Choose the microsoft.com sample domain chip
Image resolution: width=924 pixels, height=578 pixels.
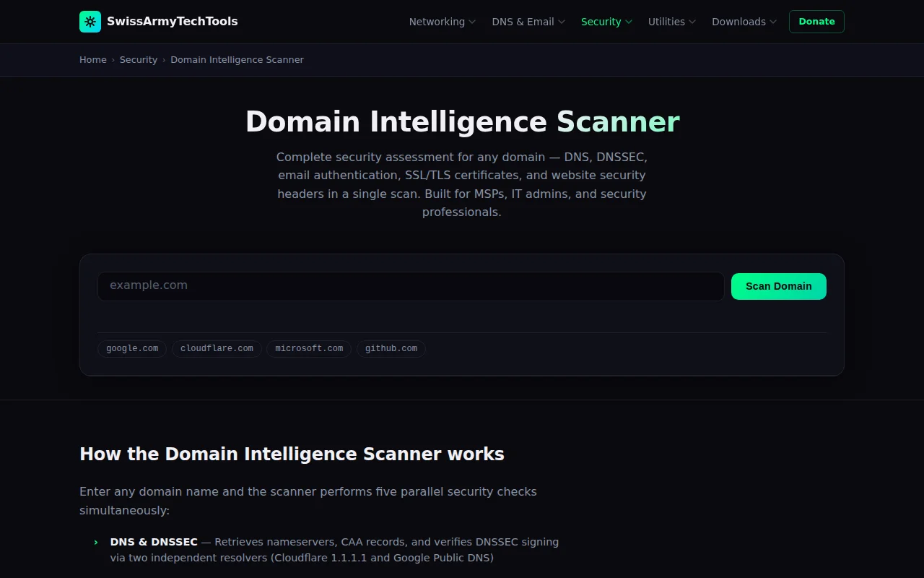point(309,349)
